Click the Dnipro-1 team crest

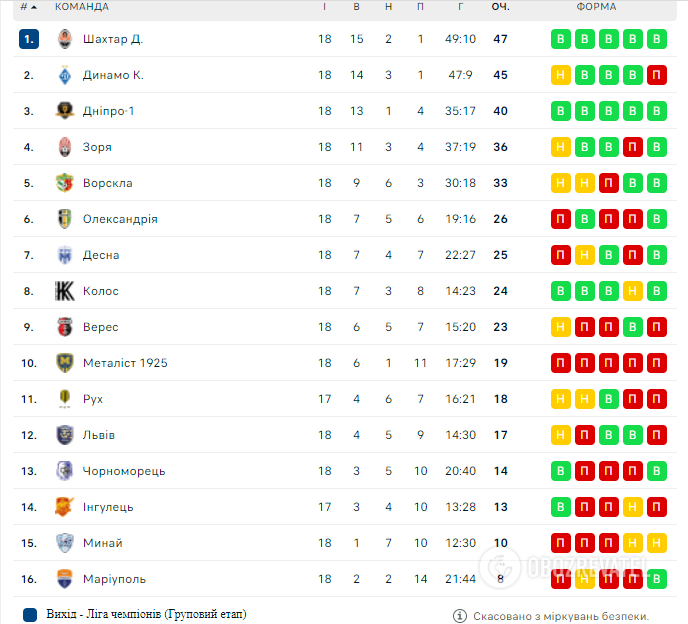tap(65, 111)
